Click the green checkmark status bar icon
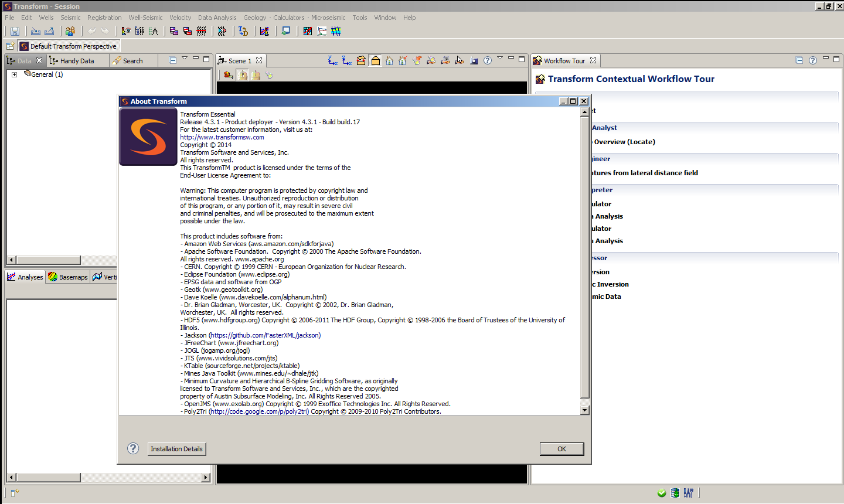 pyautogui.click(x=662, y=493)
